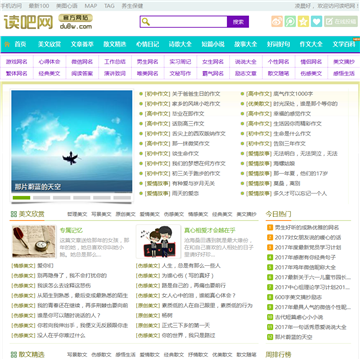The image size is (360, 360).
Task: Open article 告别三年作文
Action: coord(289,144)
